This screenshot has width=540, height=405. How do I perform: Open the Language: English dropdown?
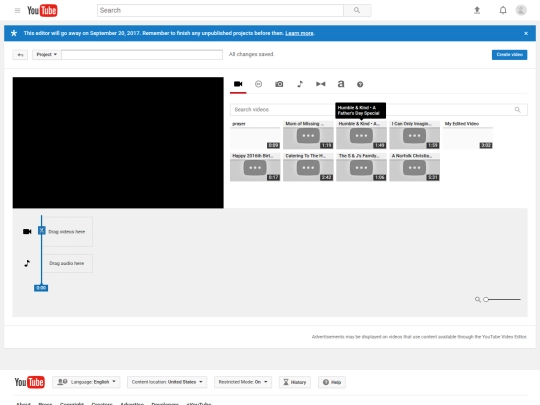(x=86, y=382)
